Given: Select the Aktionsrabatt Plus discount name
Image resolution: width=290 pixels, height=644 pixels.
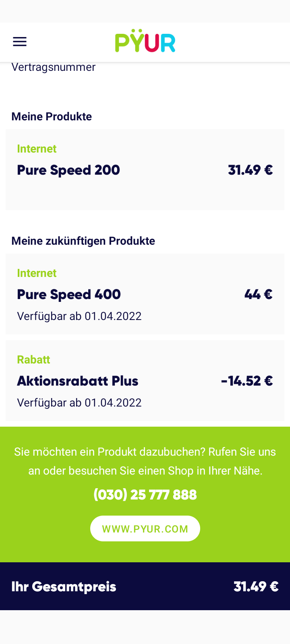Looking at the screenshot, I should pyautogui.click(x=78, y=381).
